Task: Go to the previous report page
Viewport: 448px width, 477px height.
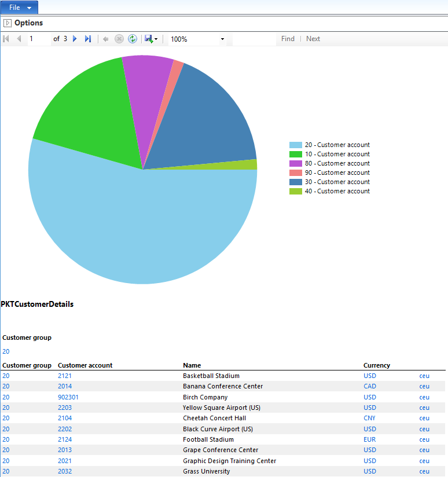Action: point(19,39)
